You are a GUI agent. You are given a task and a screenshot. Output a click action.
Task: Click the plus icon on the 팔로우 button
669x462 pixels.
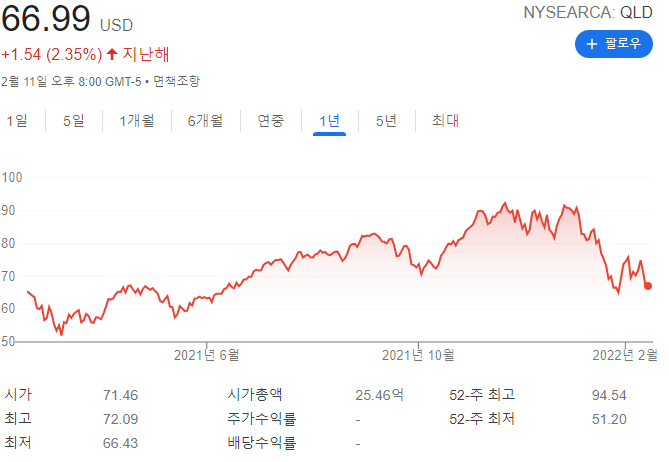coord(591,44)
